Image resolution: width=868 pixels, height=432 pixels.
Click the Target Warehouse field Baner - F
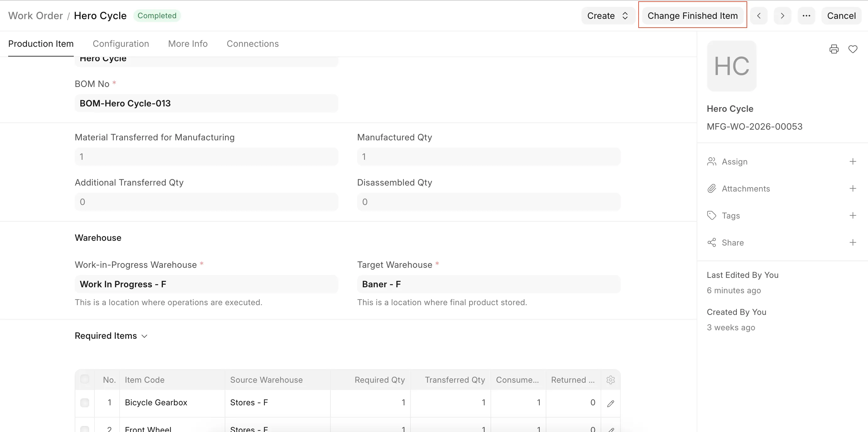[489, 284]
